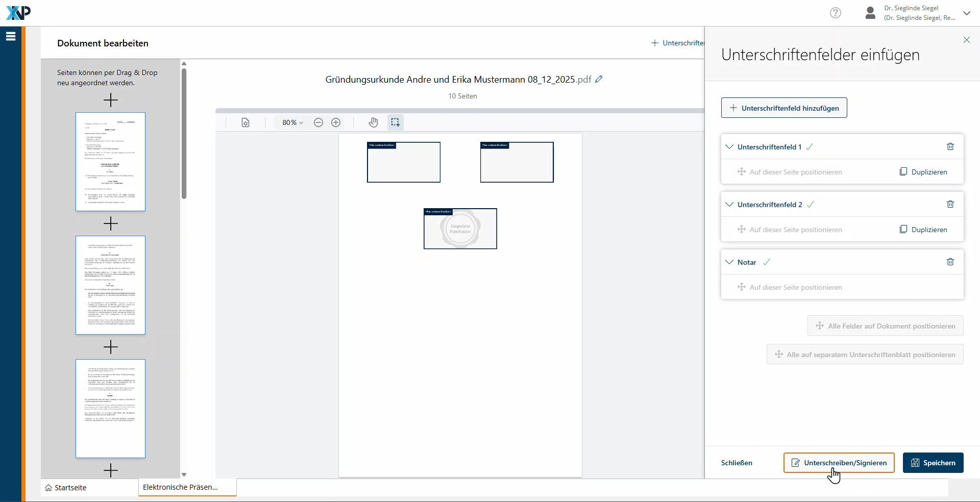Switch to the Elektronische Präsen... tab
980x502 pixels.
[181, 487]
